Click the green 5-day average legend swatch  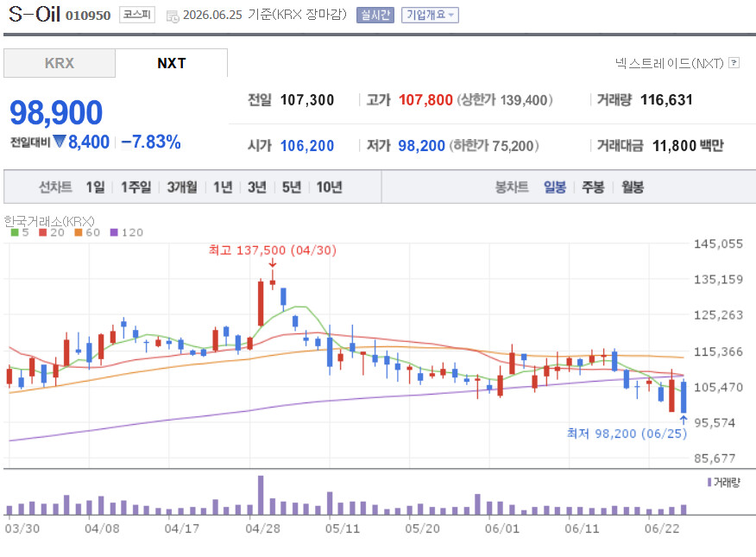(x=15, y=232)
